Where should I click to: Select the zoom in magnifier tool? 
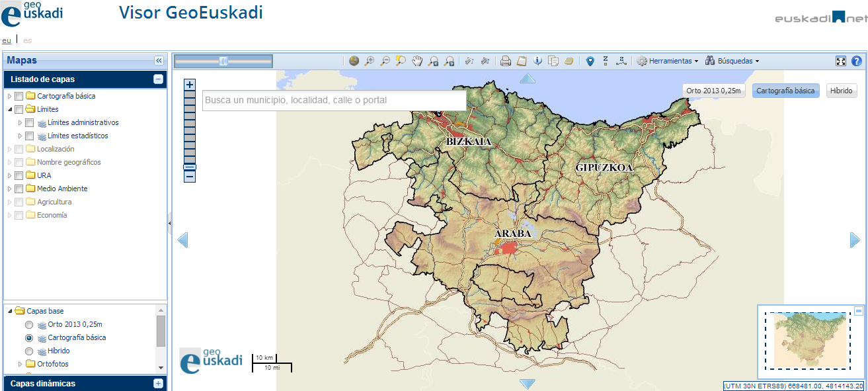tap(370, 61)
